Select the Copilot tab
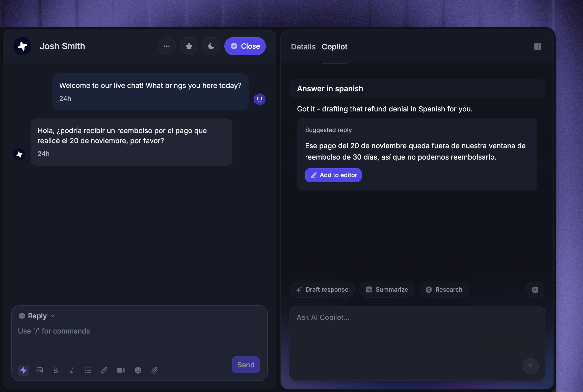This screenshot has height=392, width=583. 335,47
